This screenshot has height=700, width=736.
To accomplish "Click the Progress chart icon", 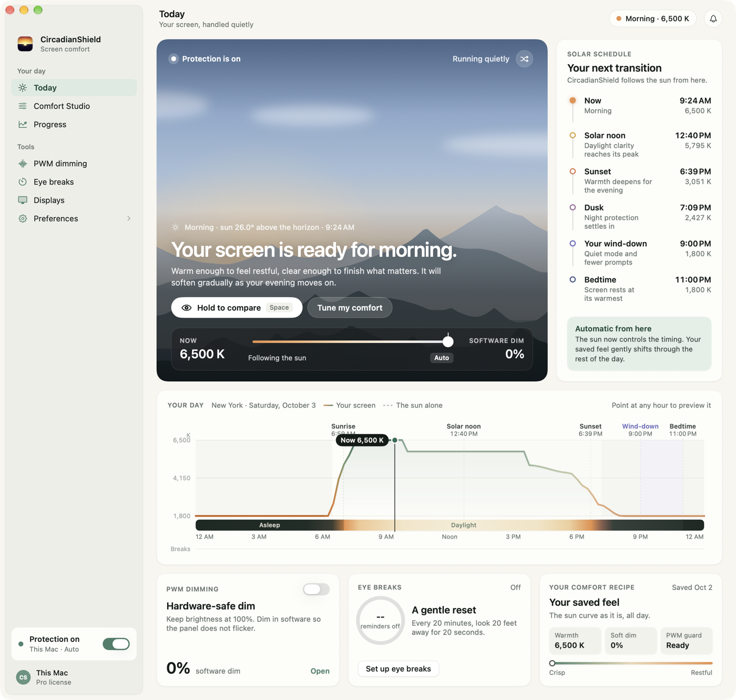I will coord(23,125).
